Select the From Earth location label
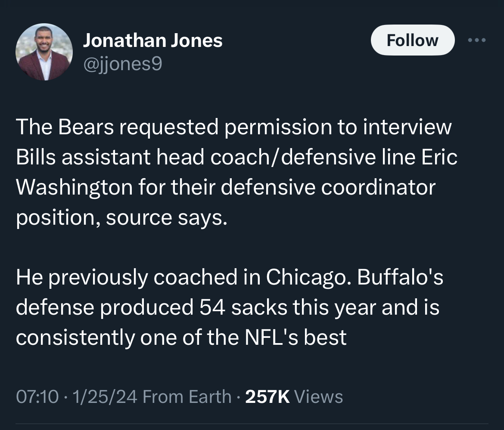 tap(187, 396)
